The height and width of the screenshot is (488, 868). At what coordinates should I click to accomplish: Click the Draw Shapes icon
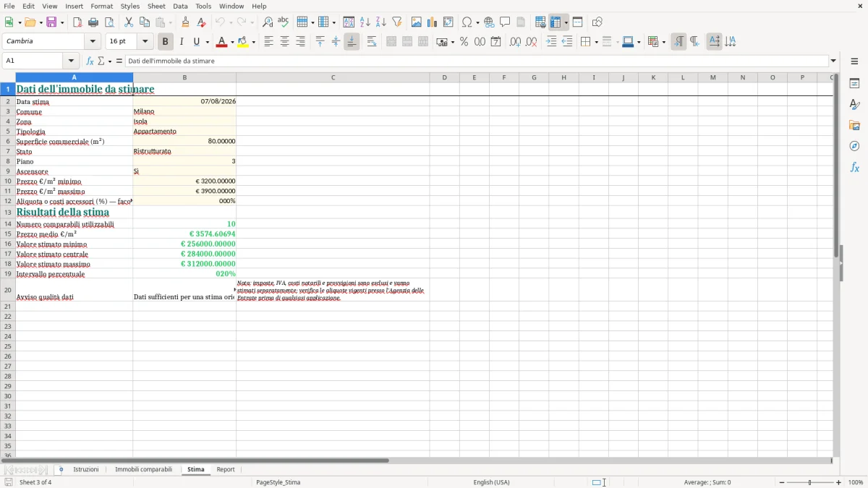pyautogui.click(x=597, y=22)
